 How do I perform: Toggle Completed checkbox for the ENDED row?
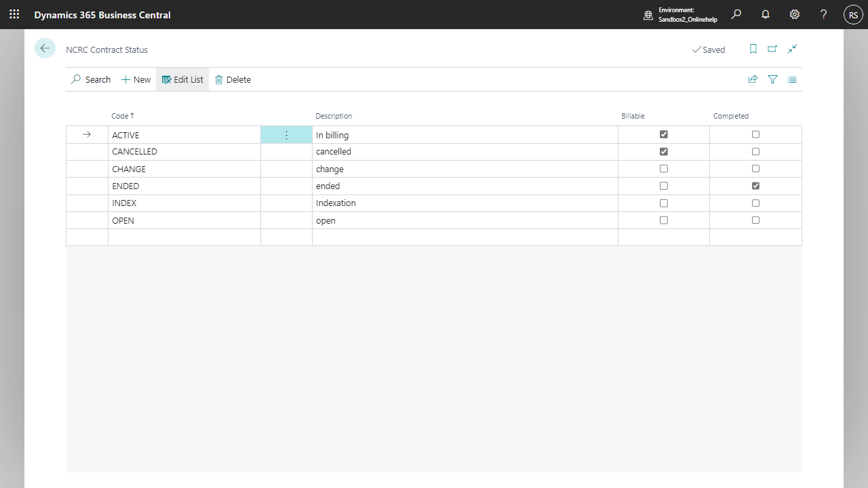pyautogui.click(x=755, y=186)
